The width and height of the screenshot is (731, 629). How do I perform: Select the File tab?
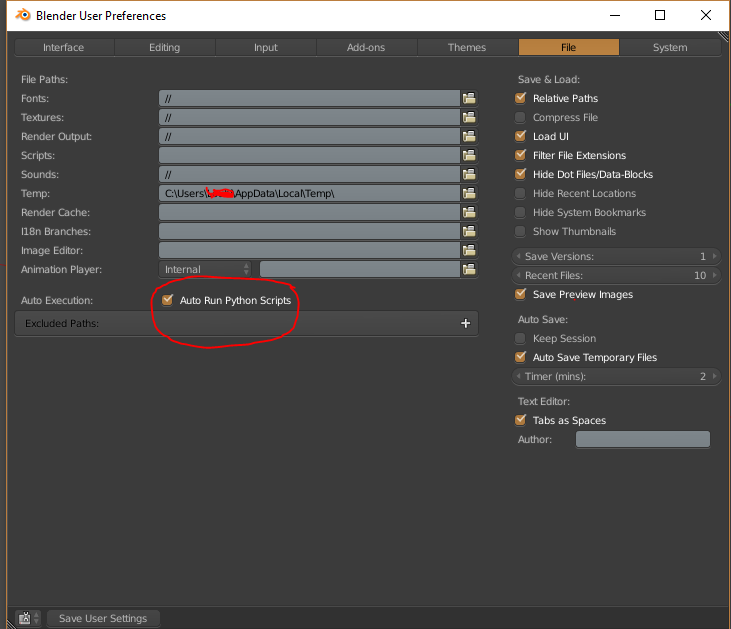[x=569, y=47]
